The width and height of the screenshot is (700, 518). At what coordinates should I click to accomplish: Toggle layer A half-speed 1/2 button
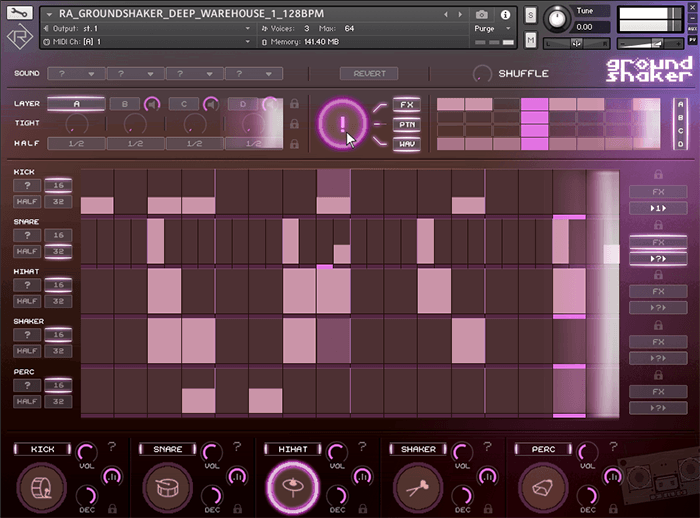pyautogui.click(x=76, y=143)
